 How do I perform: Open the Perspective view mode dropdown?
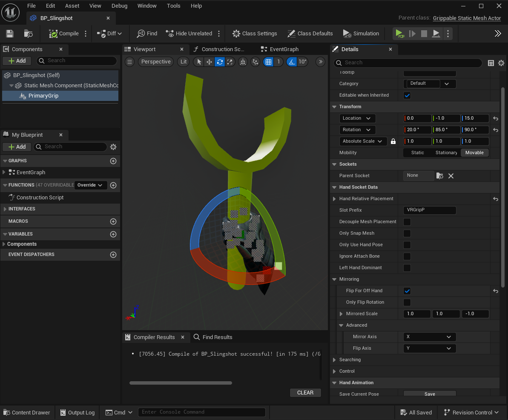click(x=156, y=62)
